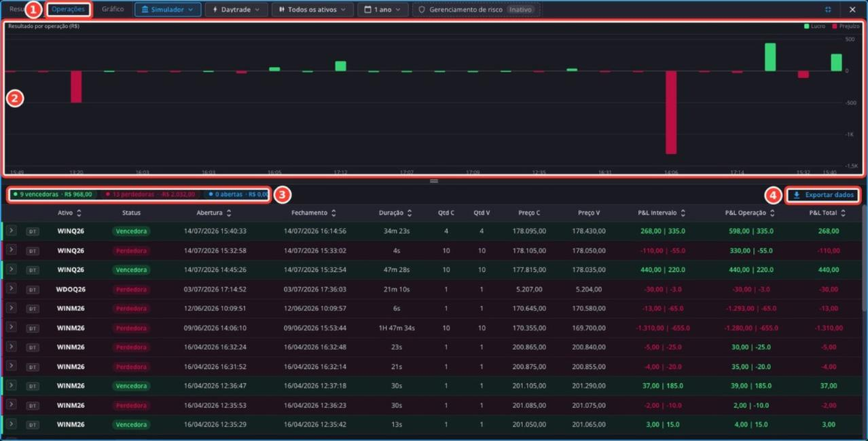Click the Perdedora status in the WDOQ26 row
868x441 pixels.
pos(130,290)
